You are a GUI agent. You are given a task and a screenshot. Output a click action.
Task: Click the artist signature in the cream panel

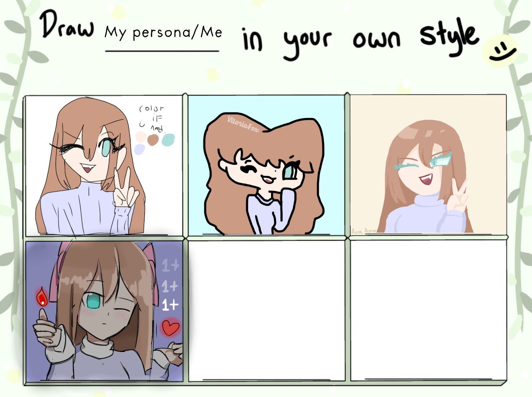coord(364,231)
